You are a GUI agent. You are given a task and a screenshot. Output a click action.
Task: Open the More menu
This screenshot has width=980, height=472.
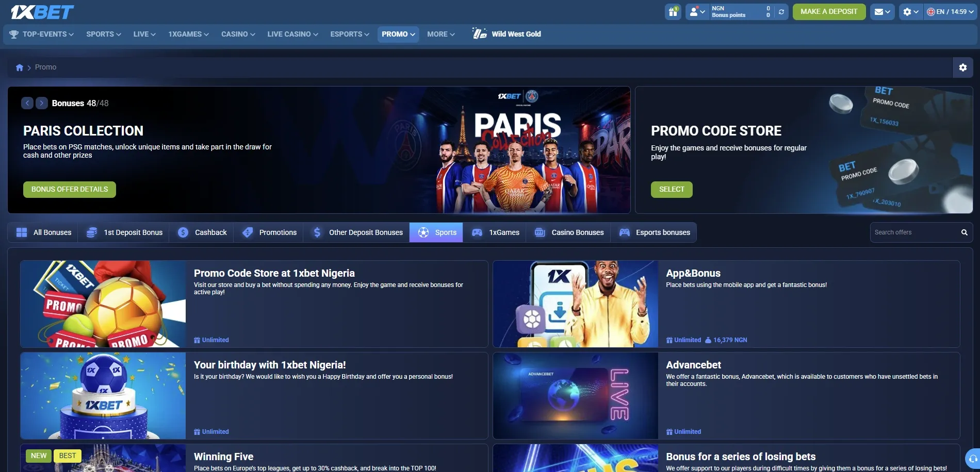tap(441, 34)
